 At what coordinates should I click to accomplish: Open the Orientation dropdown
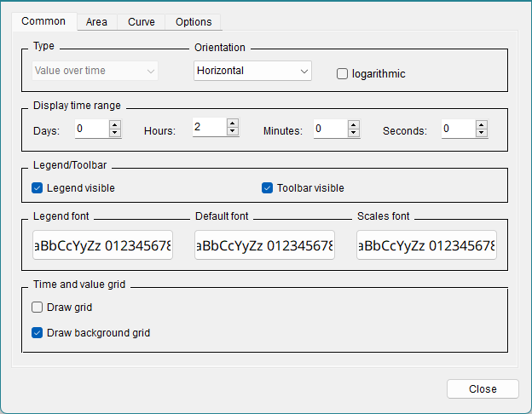252,71
